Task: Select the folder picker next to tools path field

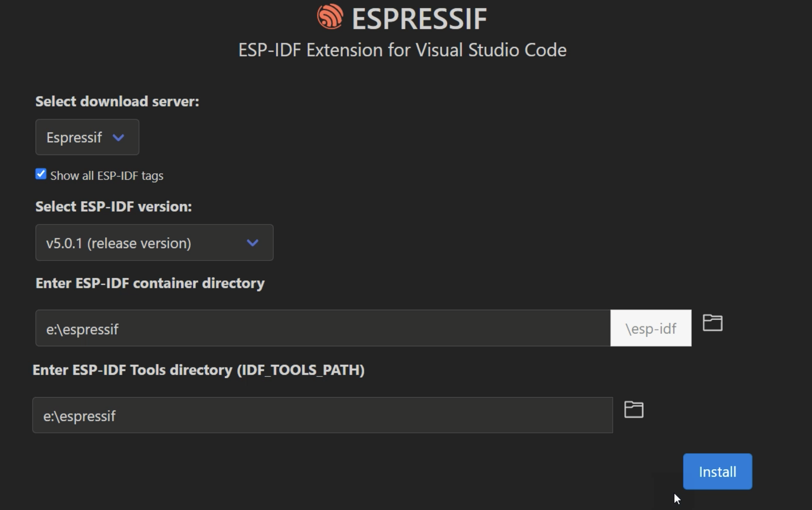Action: tap(634, 410)
